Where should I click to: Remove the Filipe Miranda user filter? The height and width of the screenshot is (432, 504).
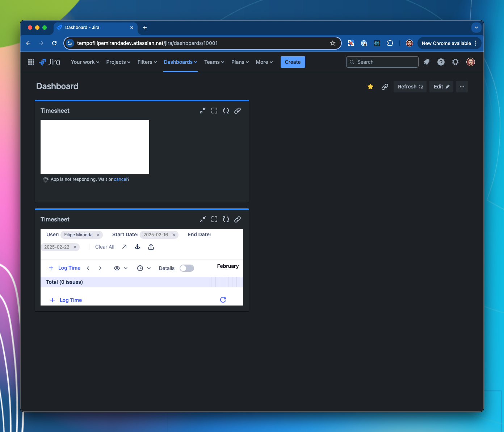pos(98,235)
